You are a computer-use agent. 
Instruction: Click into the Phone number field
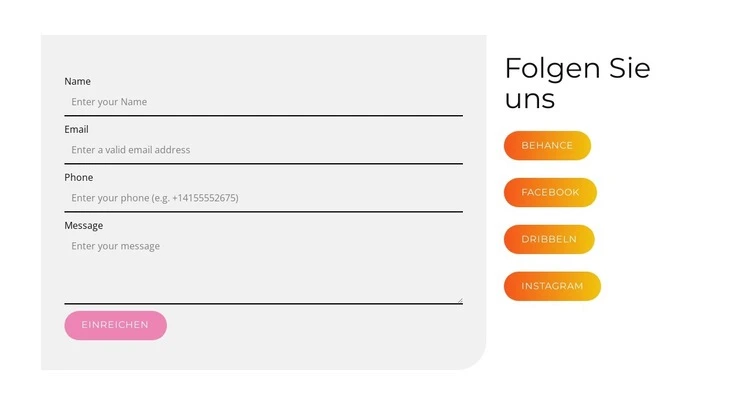pos(263,198)
